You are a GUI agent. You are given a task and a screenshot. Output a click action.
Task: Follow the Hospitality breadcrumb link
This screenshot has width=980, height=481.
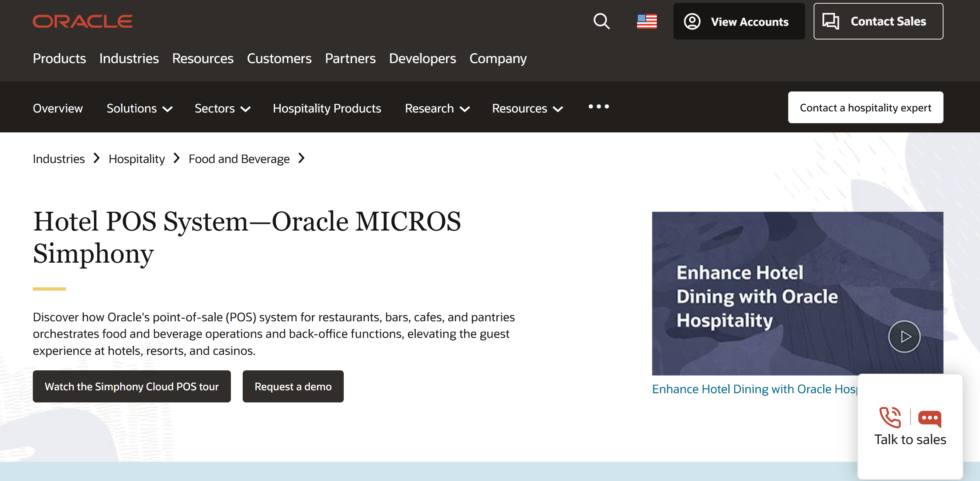click(x=136, y=159)
